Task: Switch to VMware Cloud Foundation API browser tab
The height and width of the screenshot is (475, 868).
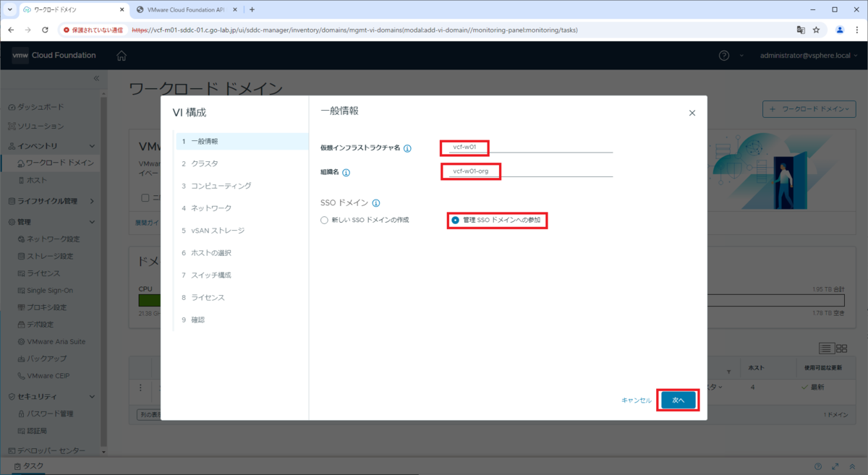Action: tap(185, 9)
